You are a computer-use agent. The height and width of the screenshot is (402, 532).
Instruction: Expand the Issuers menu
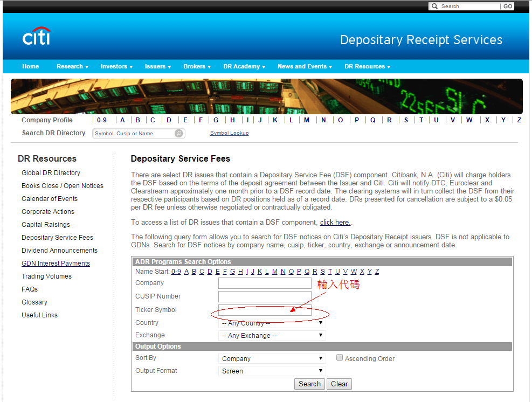tap(158, 66)
